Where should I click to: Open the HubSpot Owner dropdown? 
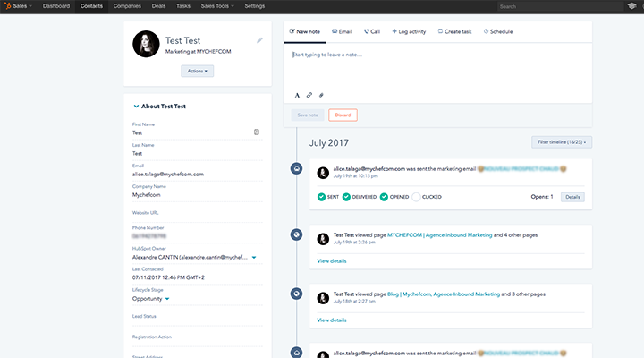pyautogui.click(x=254, y=257)
